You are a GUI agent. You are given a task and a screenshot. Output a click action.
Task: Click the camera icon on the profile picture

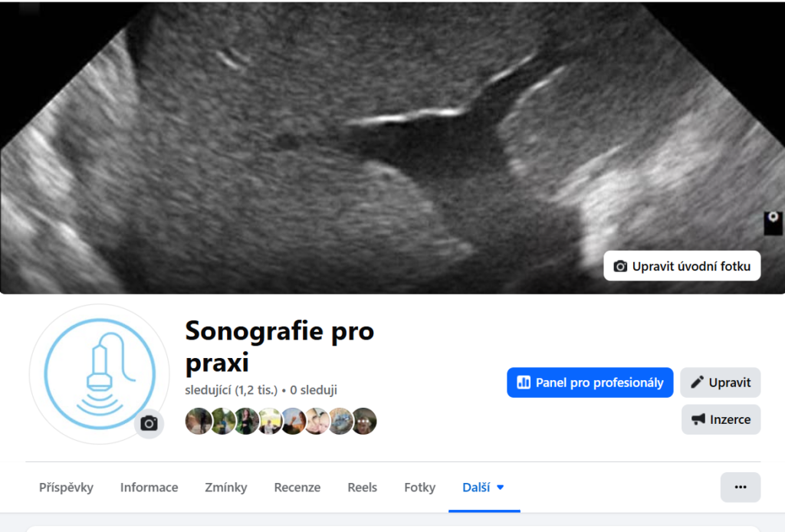(x=149, y=423)
